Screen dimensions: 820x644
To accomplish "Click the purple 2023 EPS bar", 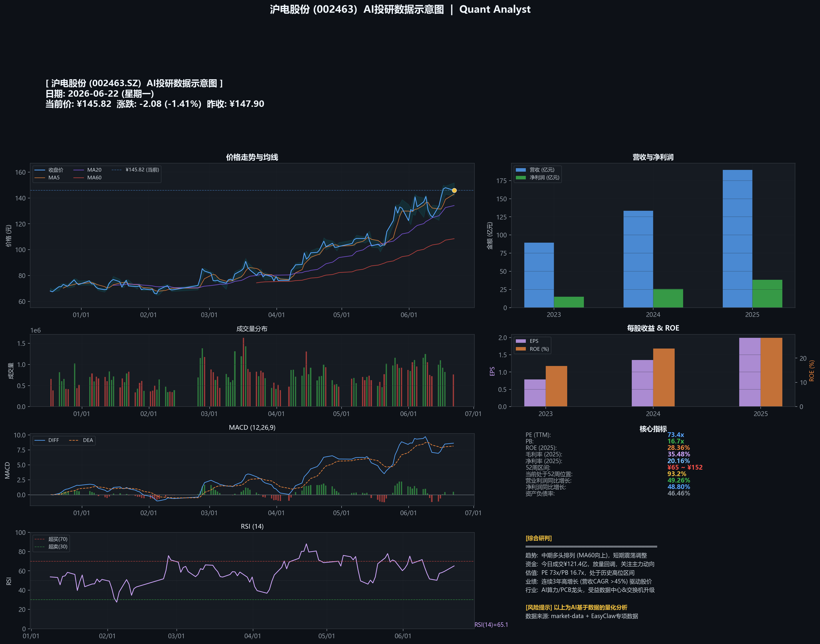I will (x=535, y=393).
